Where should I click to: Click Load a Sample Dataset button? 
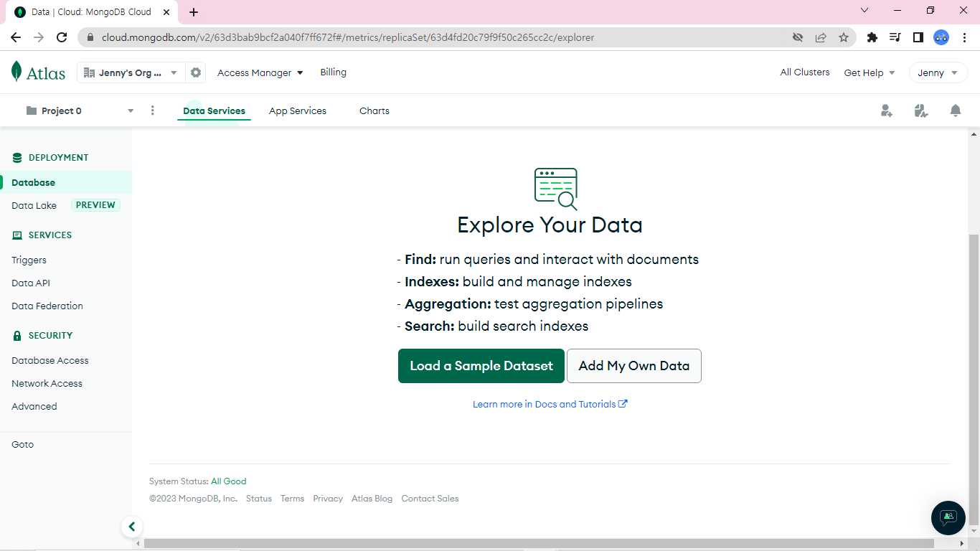pos(481,366)
